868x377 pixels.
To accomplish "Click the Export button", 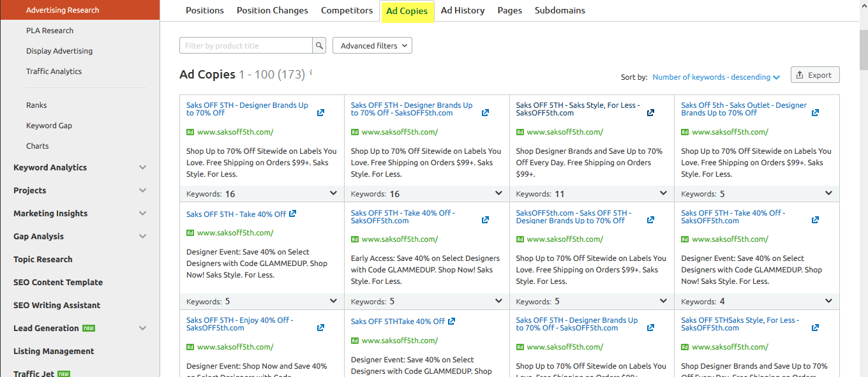I will pyautogui.click(x=815, y=74).
